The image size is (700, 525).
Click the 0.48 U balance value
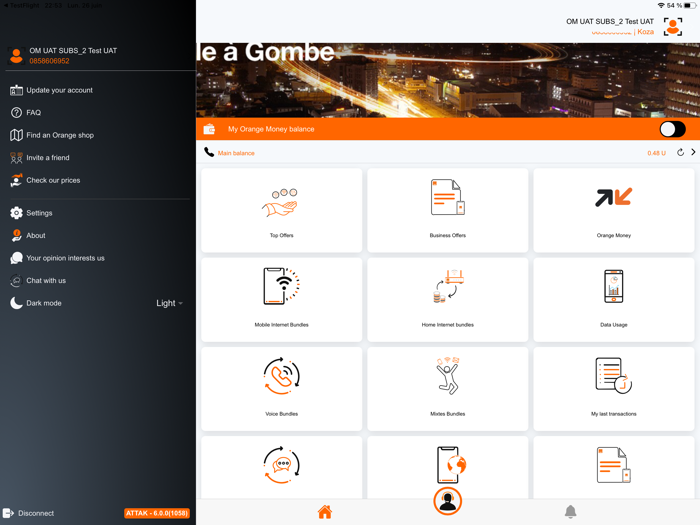656,153
